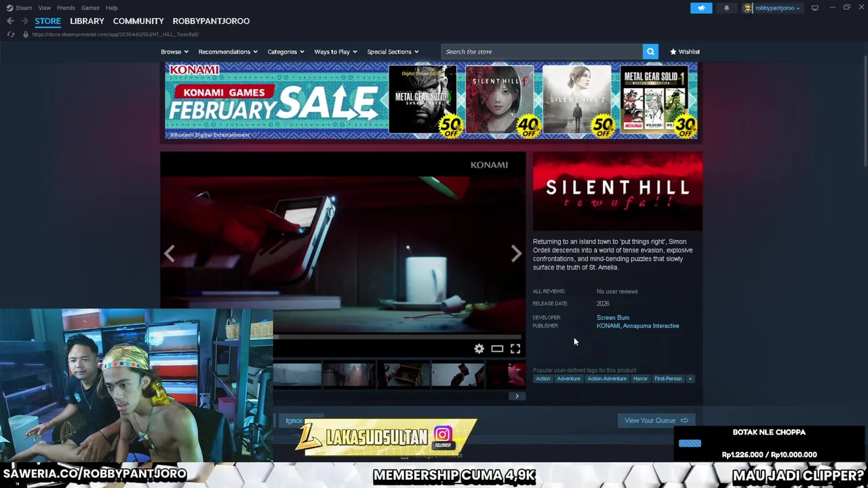Click the release date value 2026
The image size is (868, 488).
[x=603, y=304]
